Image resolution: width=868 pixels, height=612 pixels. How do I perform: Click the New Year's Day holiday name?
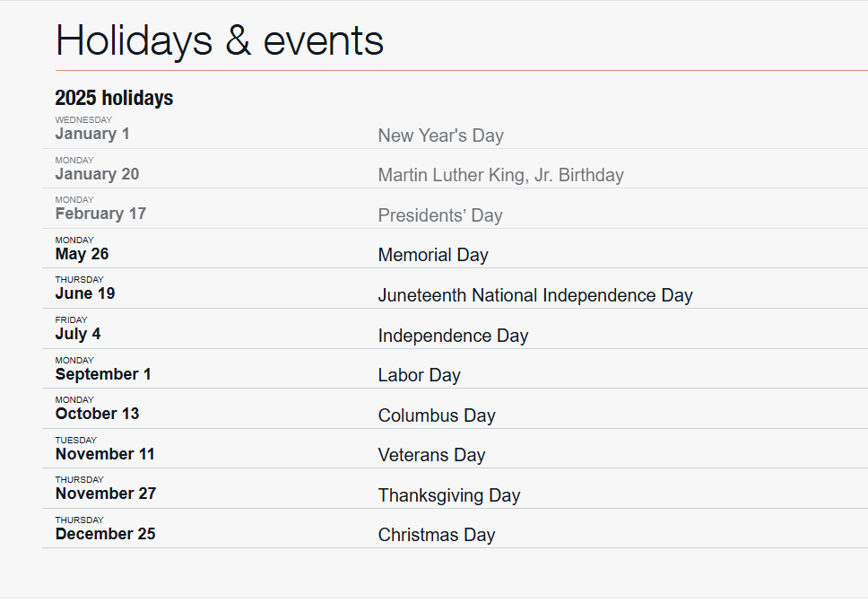440,136
